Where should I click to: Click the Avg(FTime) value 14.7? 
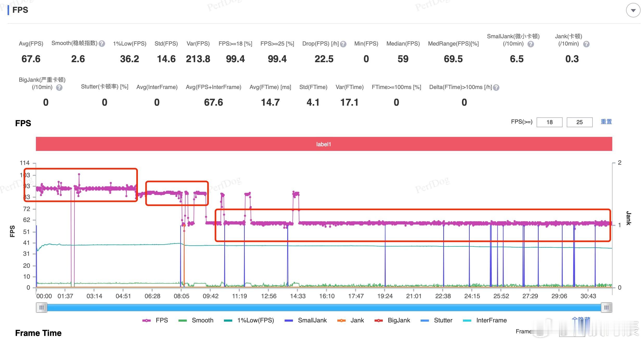[270, 103]
